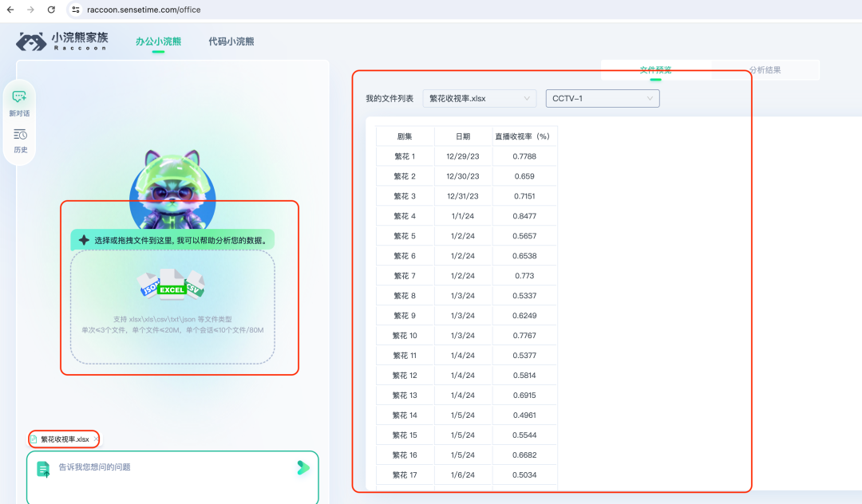Open the 繁花收视率.xlsx file dropdown
The image size is (862, 504).
pos(480,98)
